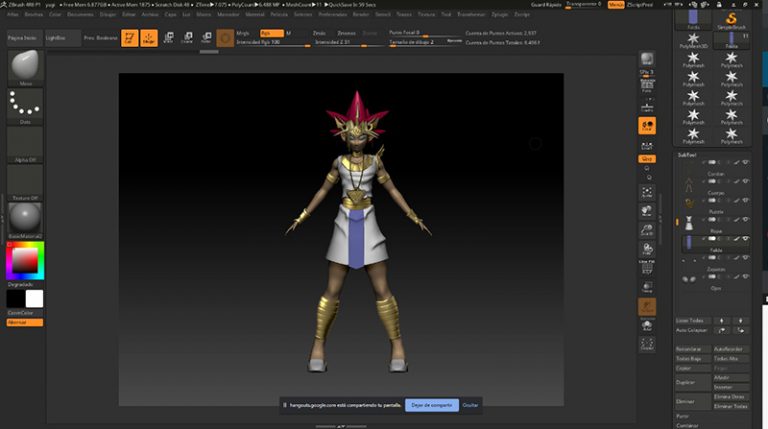Hide the Puzzle subtool with eye icon
768x429 pixels.
point(745,200)
